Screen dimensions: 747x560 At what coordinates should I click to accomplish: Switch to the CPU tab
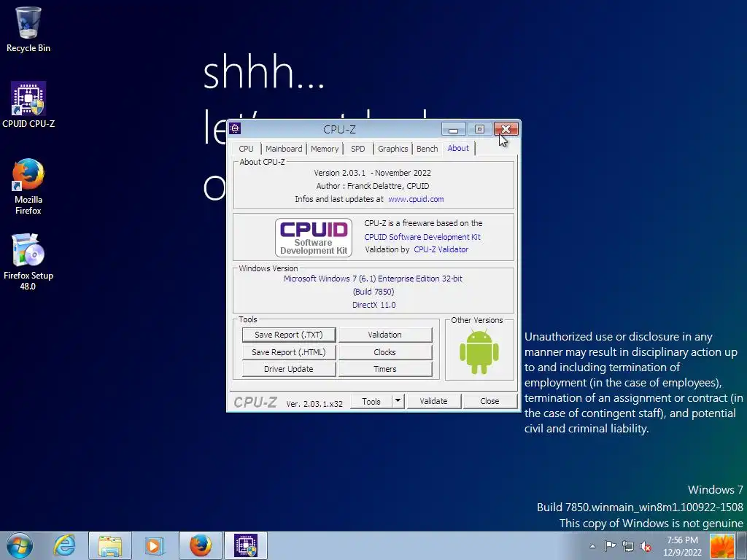247,149
